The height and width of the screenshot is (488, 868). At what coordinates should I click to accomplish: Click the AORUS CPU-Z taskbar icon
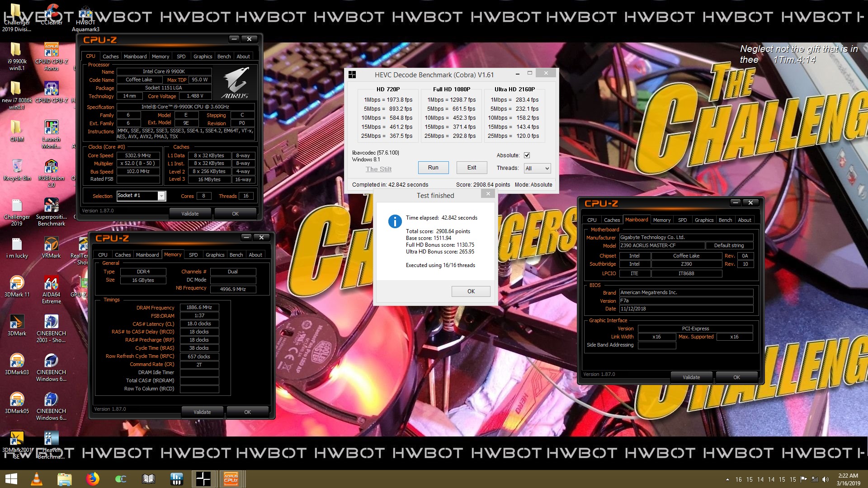click(x=231, y=479)
